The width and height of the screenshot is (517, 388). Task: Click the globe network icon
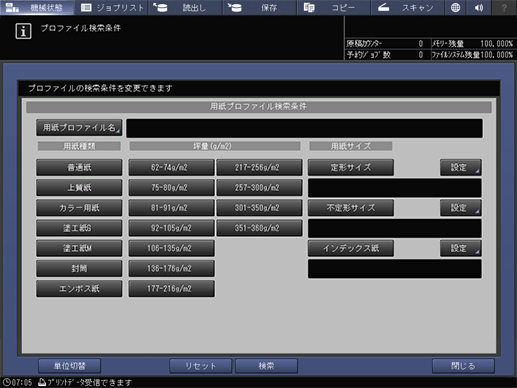(455, 7)
